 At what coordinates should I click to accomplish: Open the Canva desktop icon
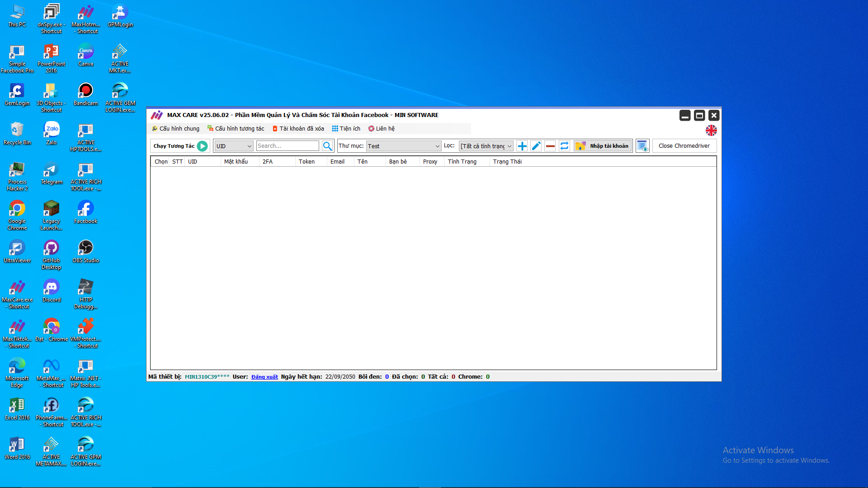point(85,56)
